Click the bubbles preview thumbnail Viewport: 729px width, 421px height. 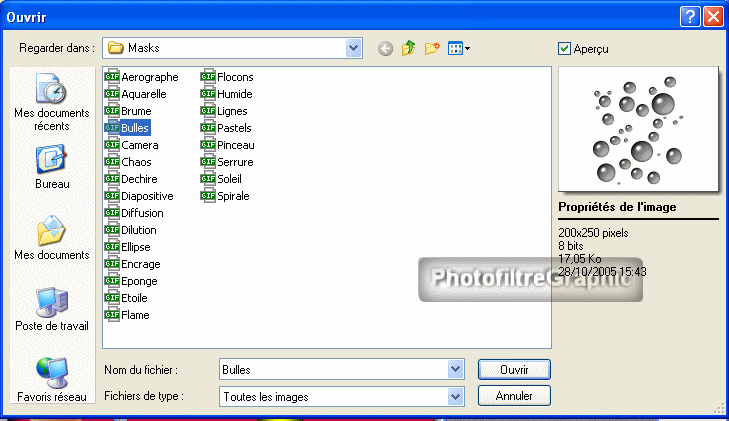[x=636, y=129]
